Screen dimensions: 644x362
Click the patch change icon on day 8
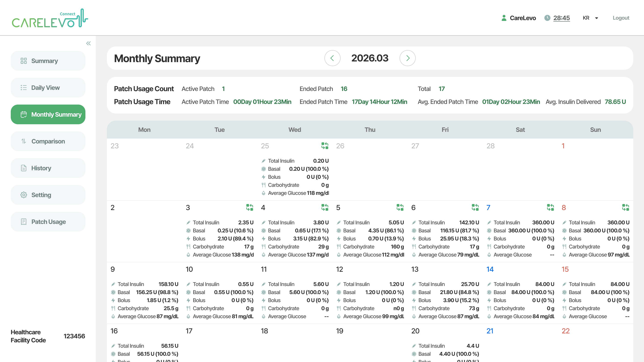pyautogui.click(x=625, y=207)
